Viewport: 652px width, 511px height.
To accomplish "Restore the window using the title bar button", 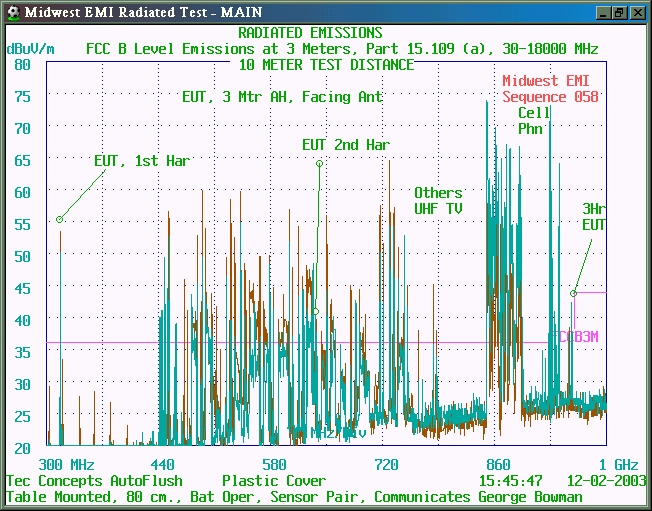I will 620,12.
